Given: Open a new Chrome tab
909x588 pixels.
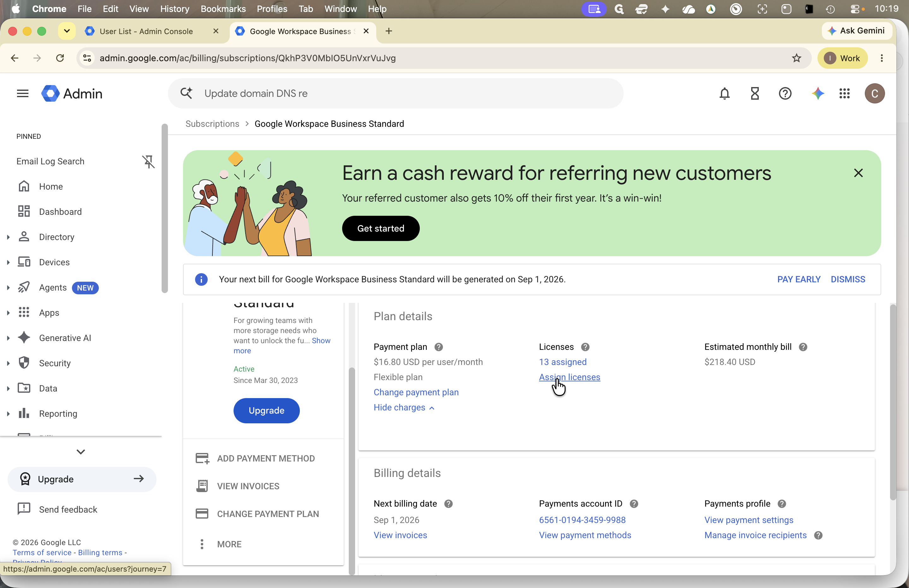Looking at the screenshot, I should tap(389, 31).
